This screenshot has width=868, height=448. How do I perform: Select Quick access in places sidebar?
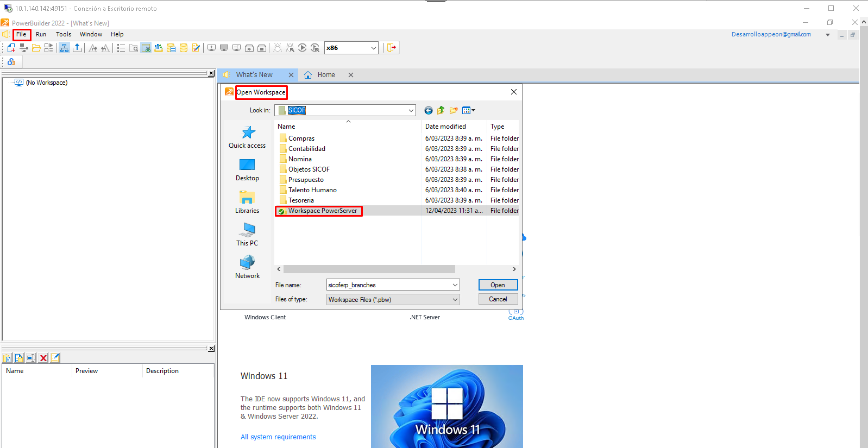247,137
